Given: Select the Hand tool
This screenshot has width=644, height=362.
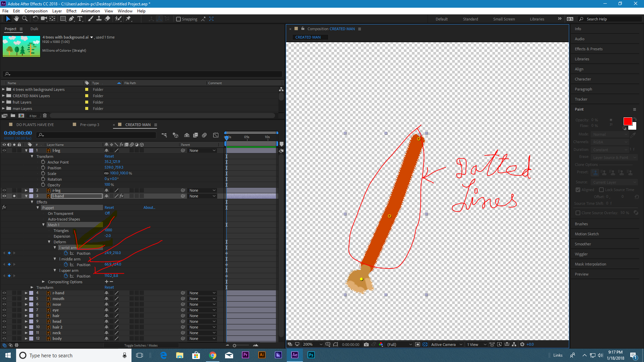Looking at the screenshot, I should [16, 19].
